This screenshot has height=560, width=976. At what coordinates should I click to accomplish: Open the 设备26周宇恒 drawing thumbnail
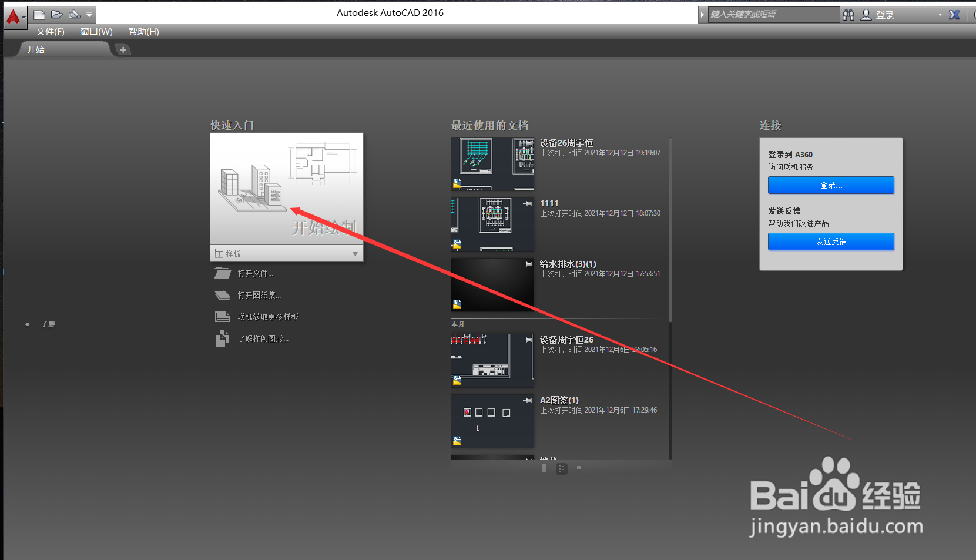click(x=492, y=164)
